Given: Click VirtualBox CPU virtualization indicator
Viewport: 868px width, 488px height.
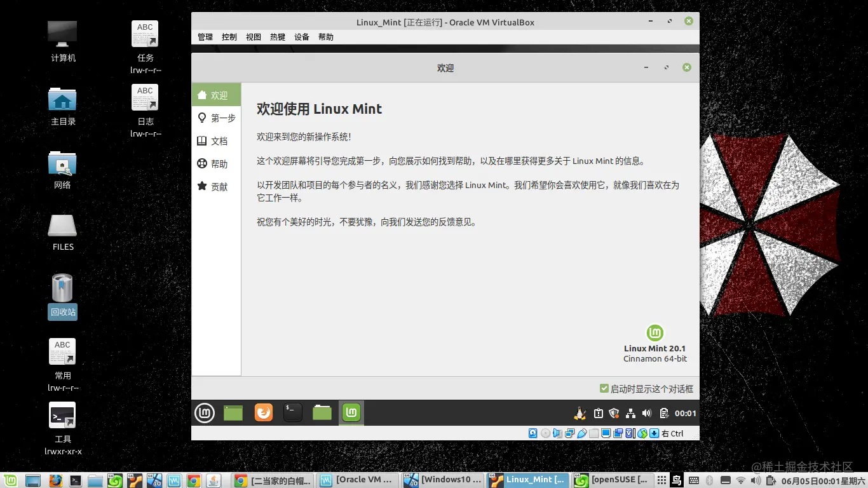Looking at the screenshot, I should pyautogui.click(x=630, y=433).
